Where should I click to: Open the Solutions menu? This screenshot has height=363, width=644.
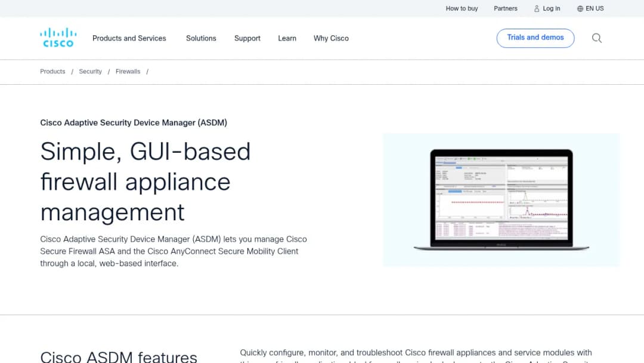tap(201, 38)
